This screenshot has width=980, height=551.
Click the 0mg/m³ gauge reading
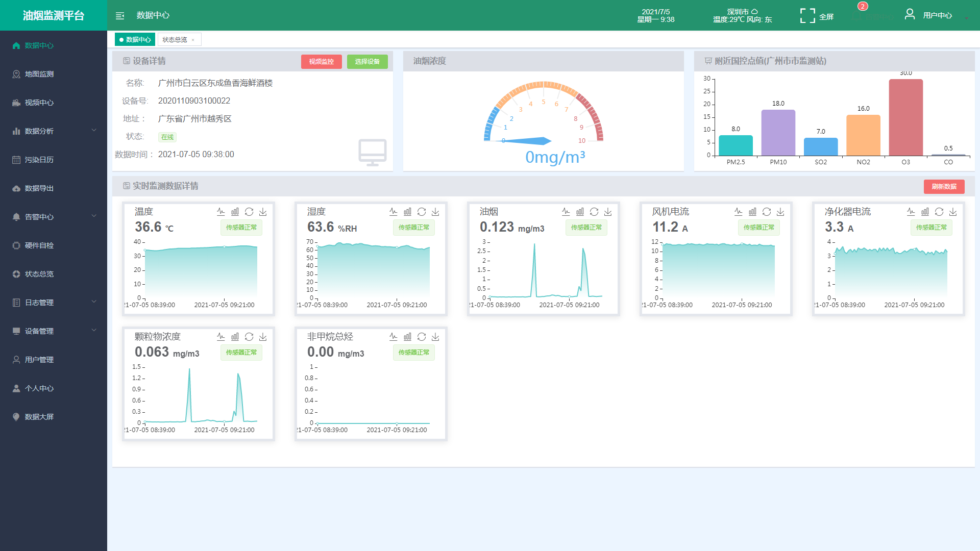(555, 157)
